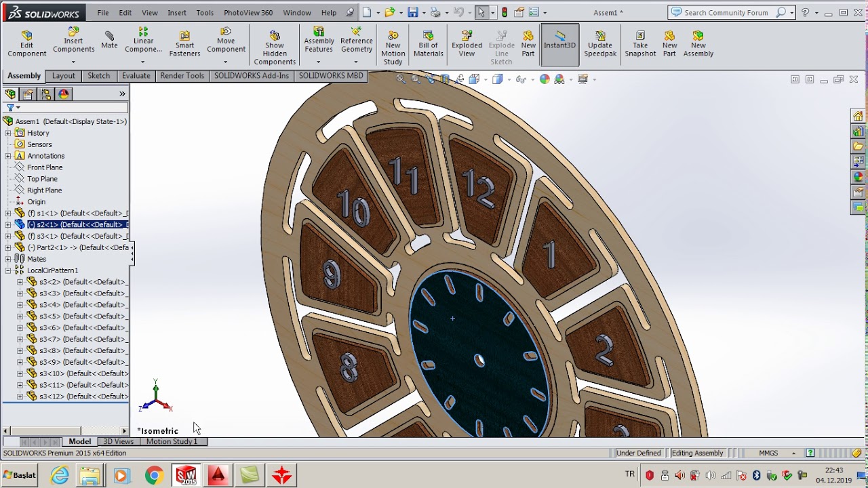Expand the Annotations tree node
The height and width of the screenshot is (488, 868).
[8, 156]
